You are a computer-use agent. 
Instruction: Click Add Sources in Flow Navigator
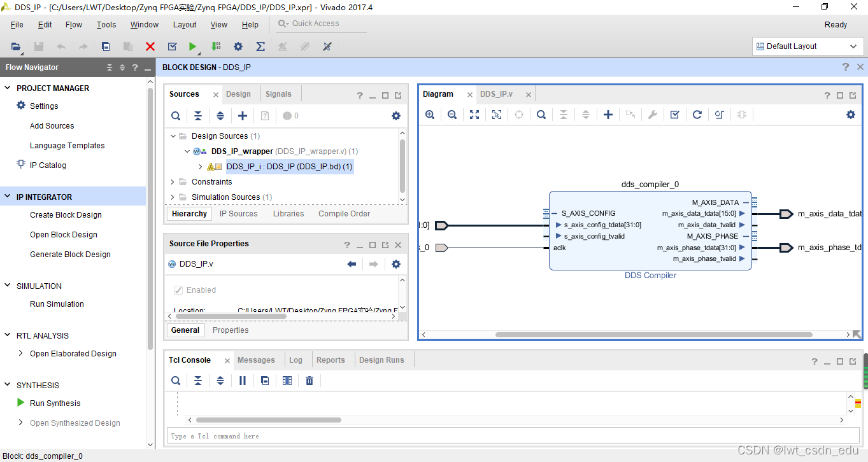point(52,126)
